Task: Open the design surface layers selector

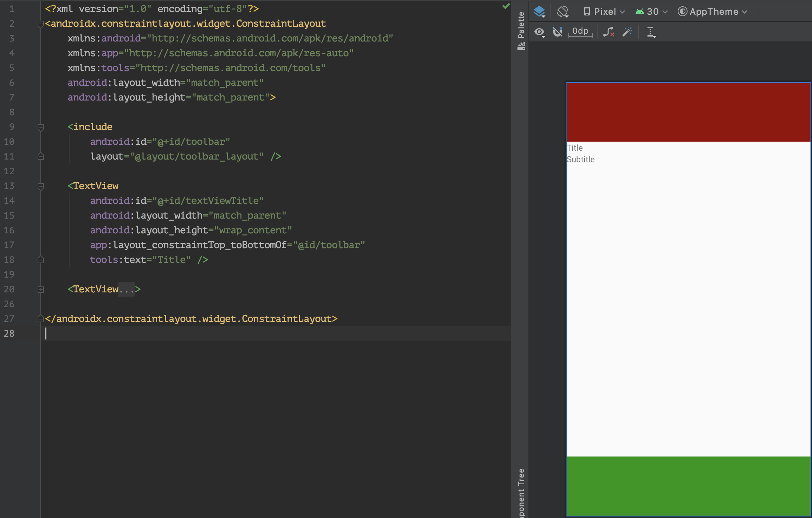Action: [539, 12]
